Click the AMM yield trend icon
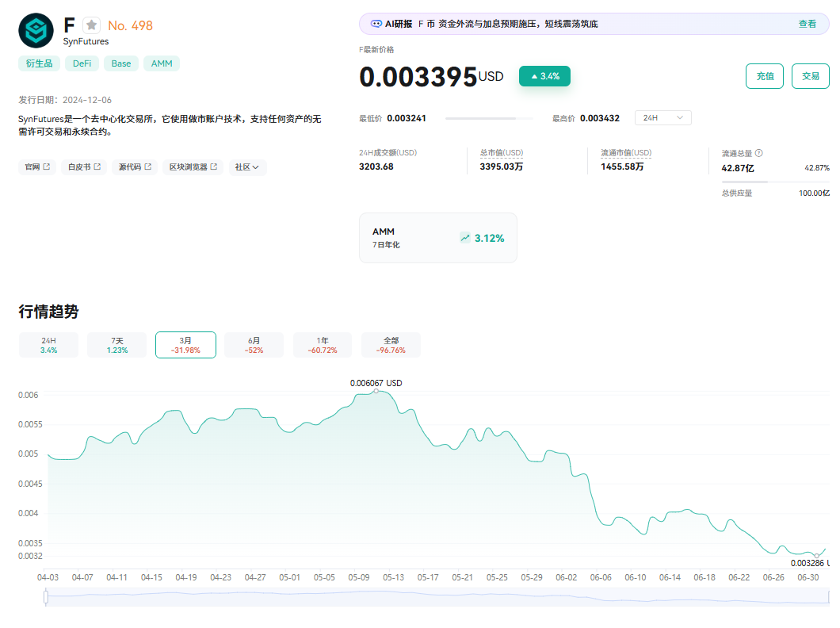This screenshot has width=840, height=628. click(465, 238)
